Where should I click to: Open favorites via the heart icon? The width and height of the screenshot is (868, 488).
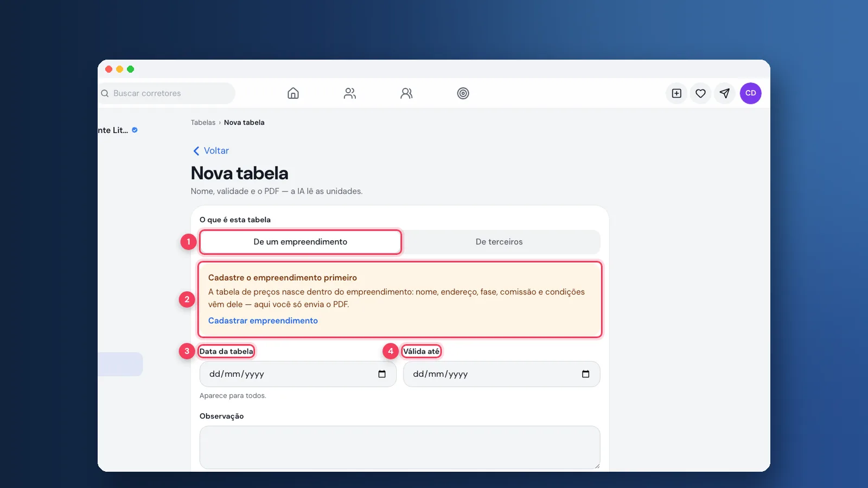point(700,93)
